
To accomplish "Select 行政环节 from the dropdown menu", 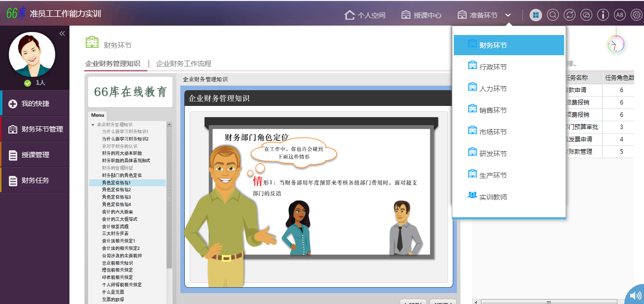I will (x=493, y=67).
